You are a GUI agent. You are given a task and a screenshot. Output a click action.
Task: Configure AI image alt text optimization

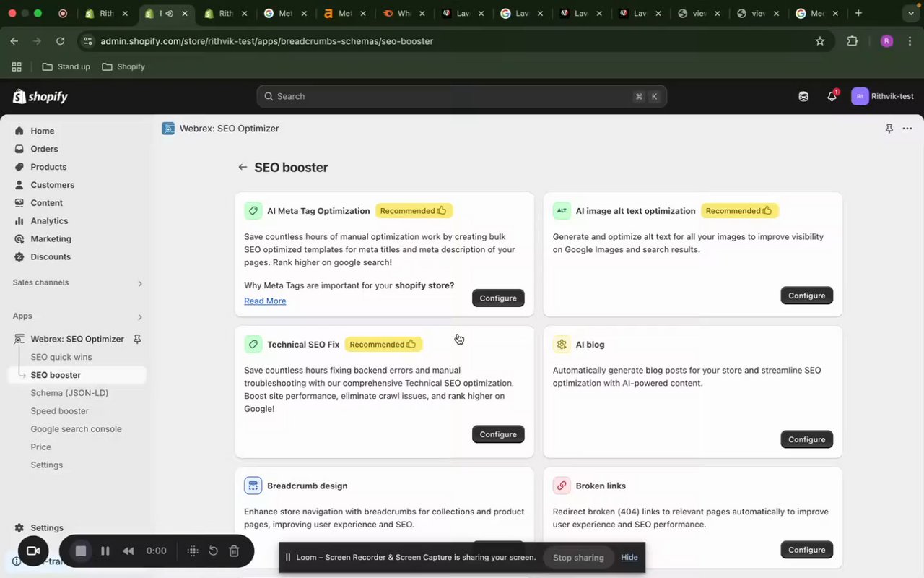807,296
